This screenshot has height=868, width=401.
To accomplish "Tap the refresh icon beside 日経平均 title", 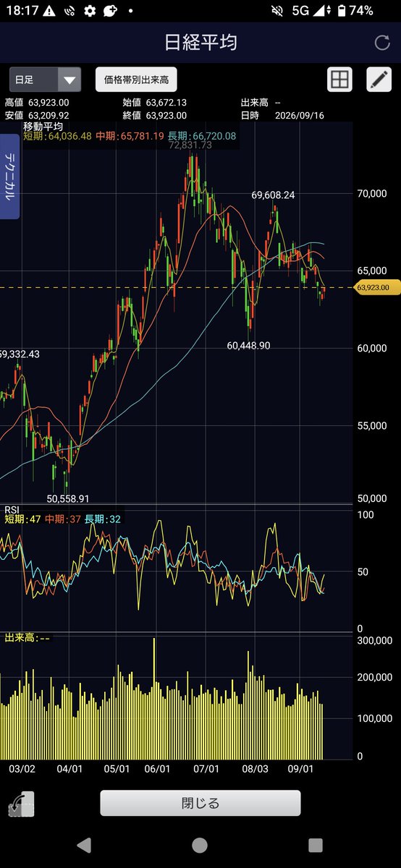I will click(382, 42).
